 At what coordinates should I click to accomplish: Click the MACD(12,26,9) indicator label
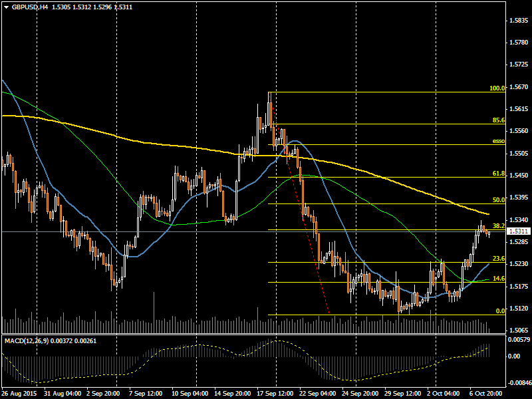pyautogui.click(x=31, y=340)
